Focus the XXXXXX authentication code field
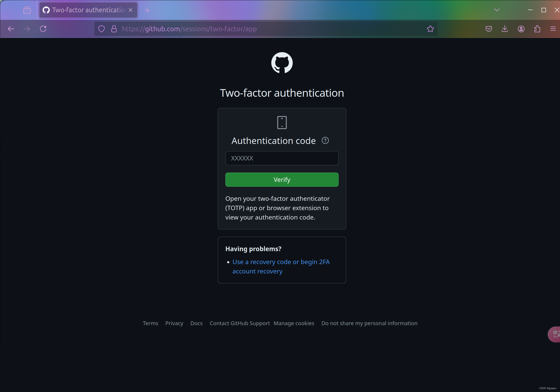560x392 pixels. 282,158
